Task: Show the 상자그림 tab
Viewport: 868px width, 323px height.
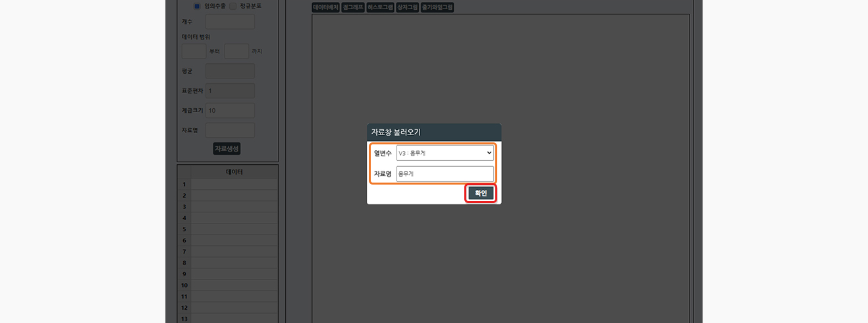Action: (x=407, y=7)
